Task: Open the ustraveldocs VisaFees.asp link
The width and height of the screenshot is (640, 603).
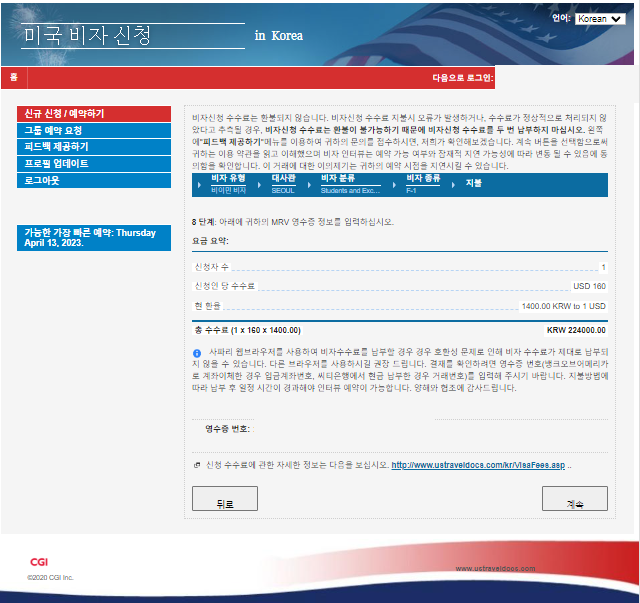Action: [x=478, y=465]
